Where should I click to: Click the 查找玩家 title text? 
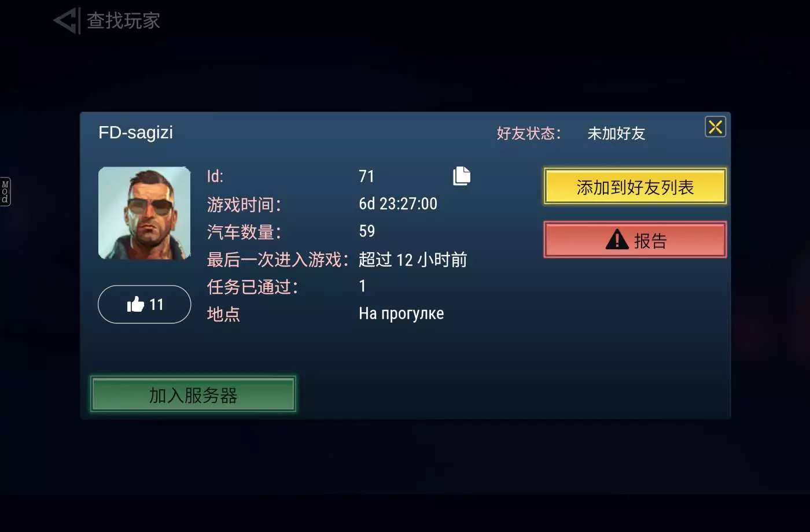coord(123,21)
